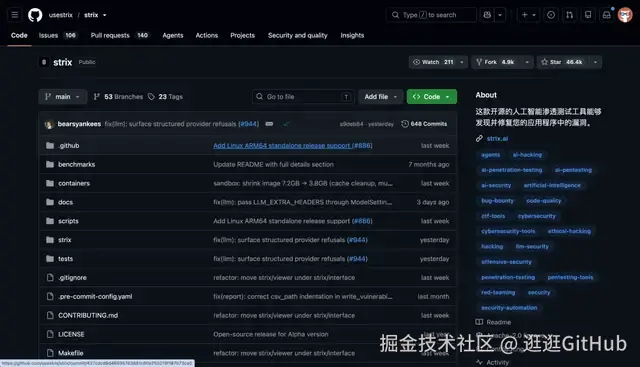The width and height of the screenshot is (640, 367).
Task: Open the benchmarks folder
Action: pos(76,165)
